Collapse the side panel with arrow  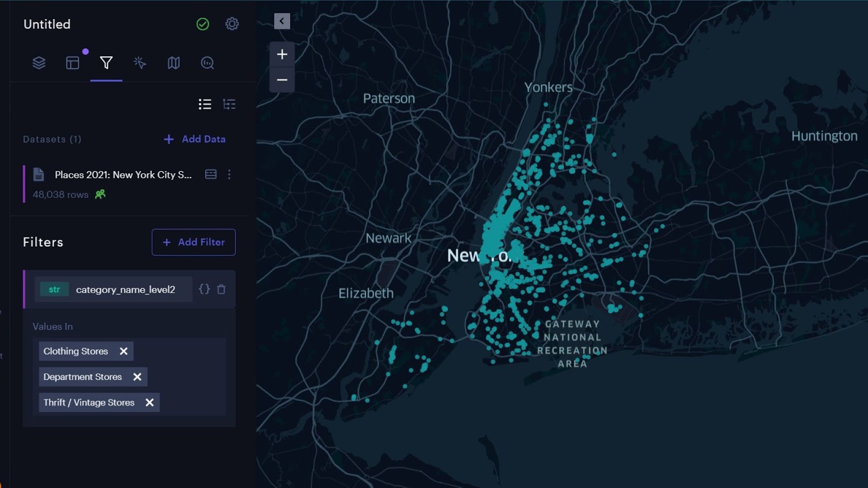pos(282,21)
